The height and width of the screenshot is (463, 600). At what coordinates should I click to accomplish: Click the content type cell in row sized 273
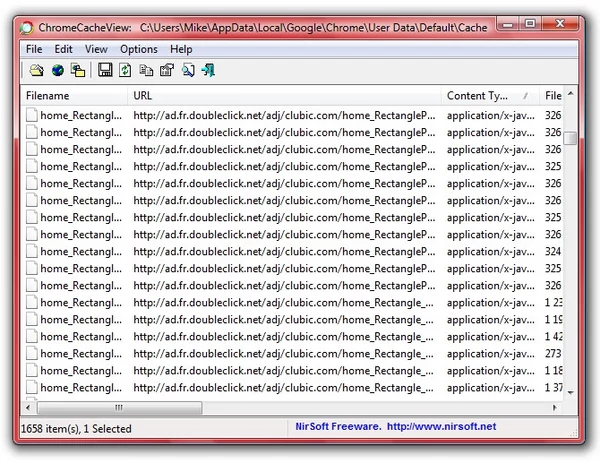pyautogui.click(x=491, y=354)
